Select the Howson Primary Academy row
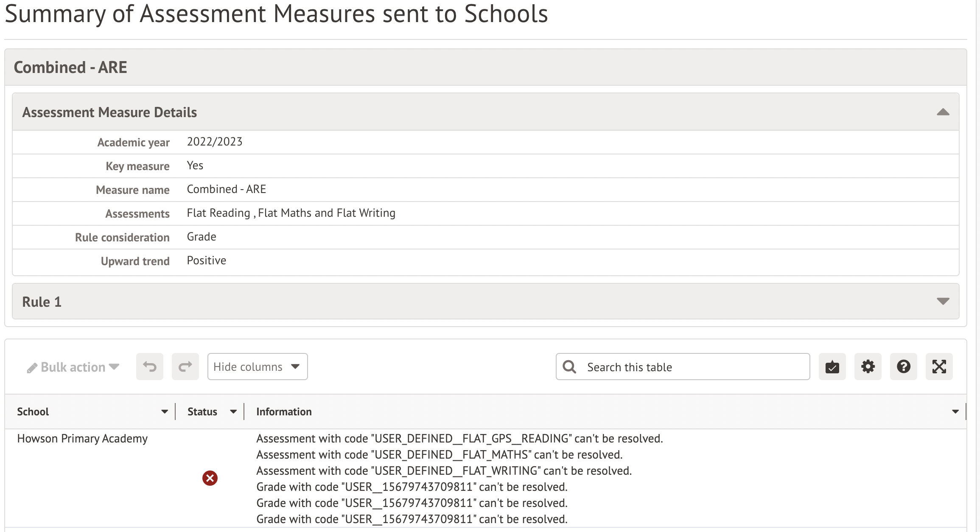 tap(82, 438)
